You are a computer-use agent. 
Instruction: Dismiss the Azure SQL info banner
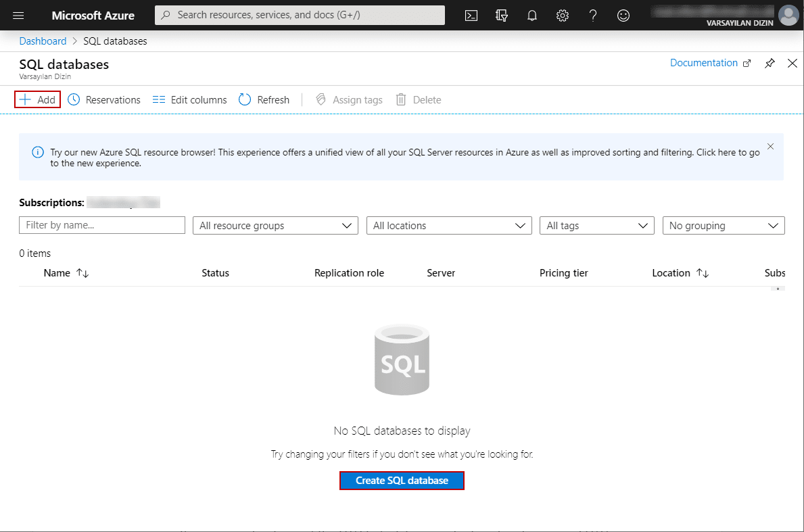[770, 147]
